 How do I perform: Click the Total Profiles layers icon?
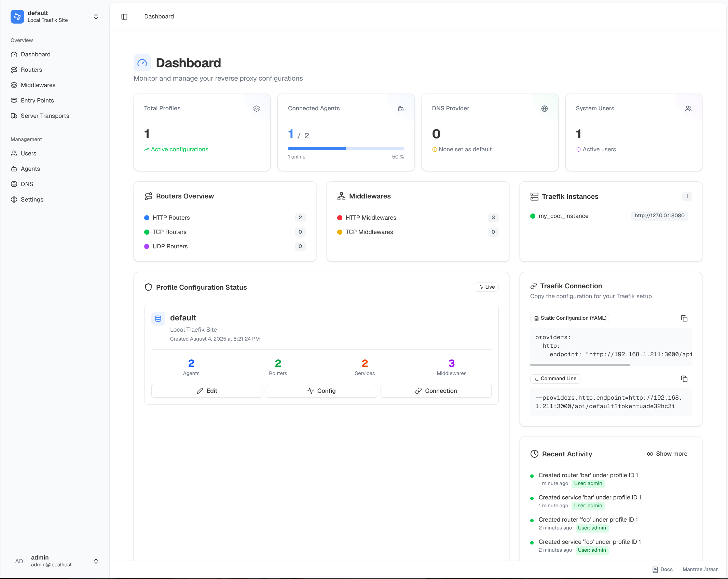point(257,109)
